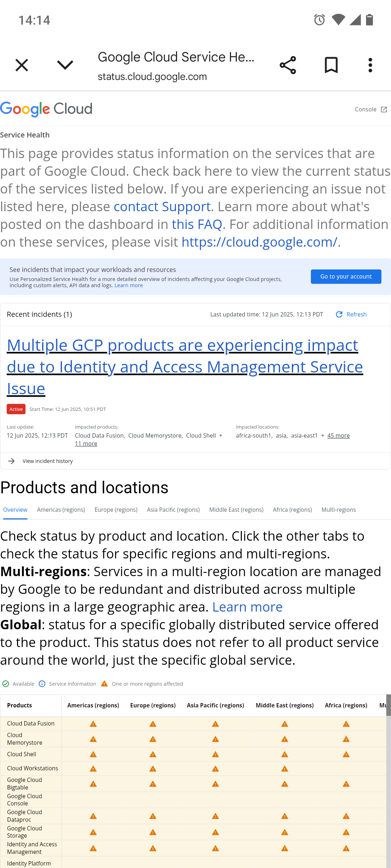Follow the contact Support link

coord(162,207)
